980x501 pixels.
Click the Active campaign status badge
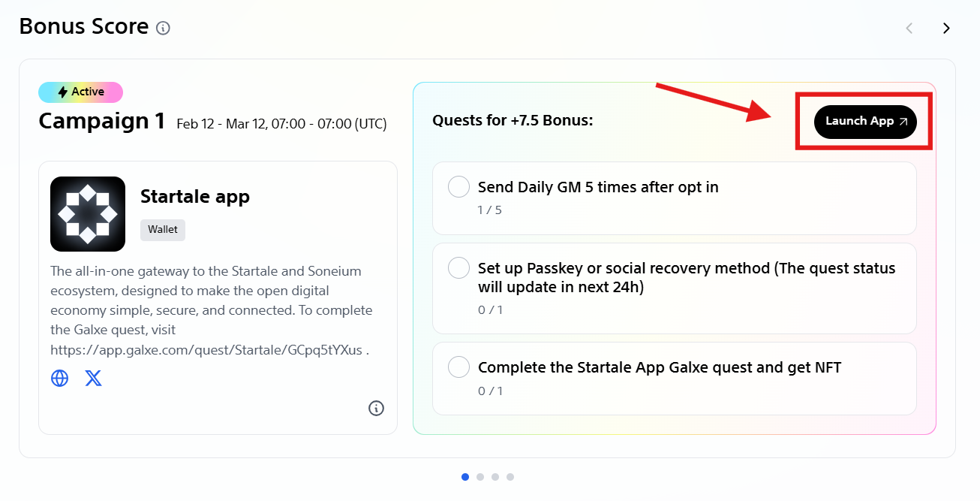click(x=80, y=92)
